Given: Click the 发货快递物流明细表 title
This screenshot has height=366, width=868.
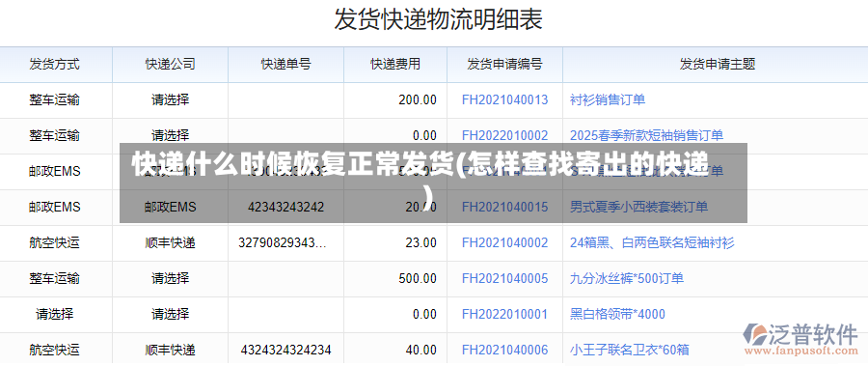Looking at the screenshot, I should click(439, 20).
